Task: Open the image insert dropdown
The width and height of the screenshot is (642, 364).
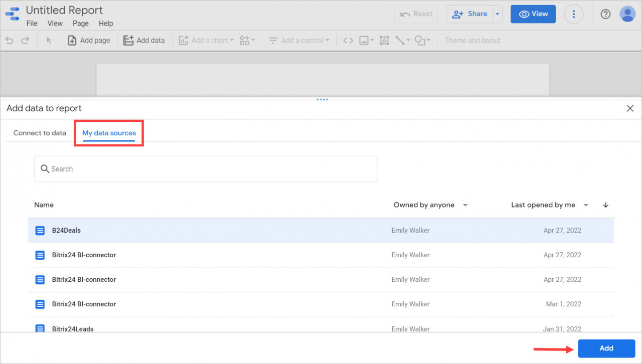Action: 367,41
